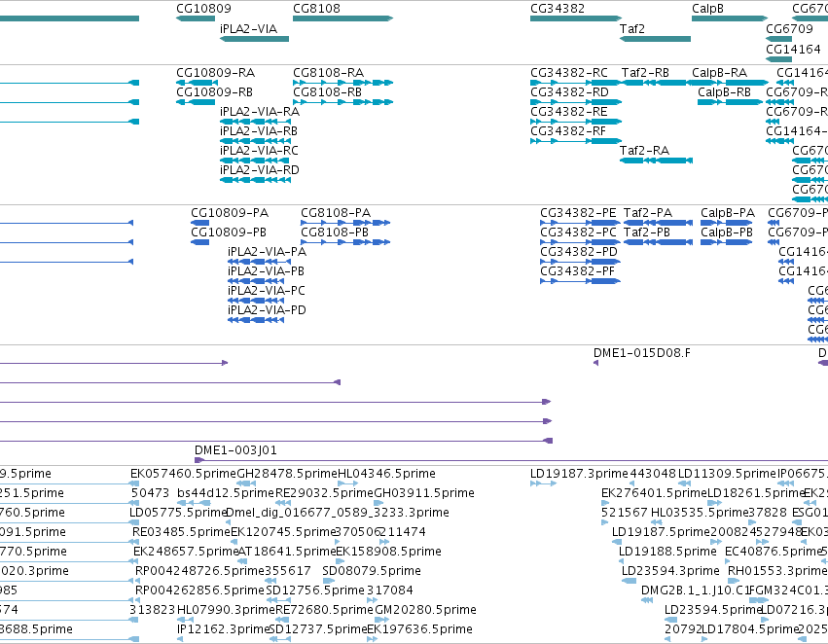The width and height of the screenshot is (828, 644).
Task: Click the Taf2 gene feature
Action: (x=655, y=39)
